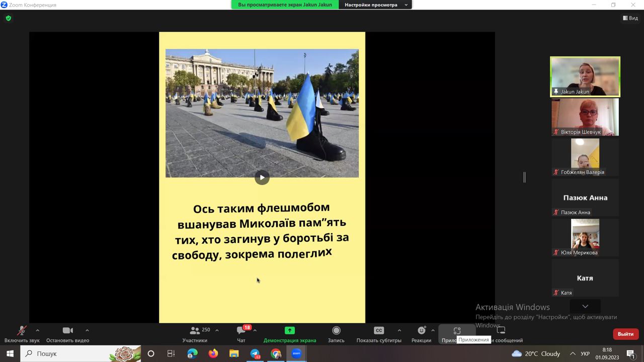Play the video in the shared slide

pos(262,177)
